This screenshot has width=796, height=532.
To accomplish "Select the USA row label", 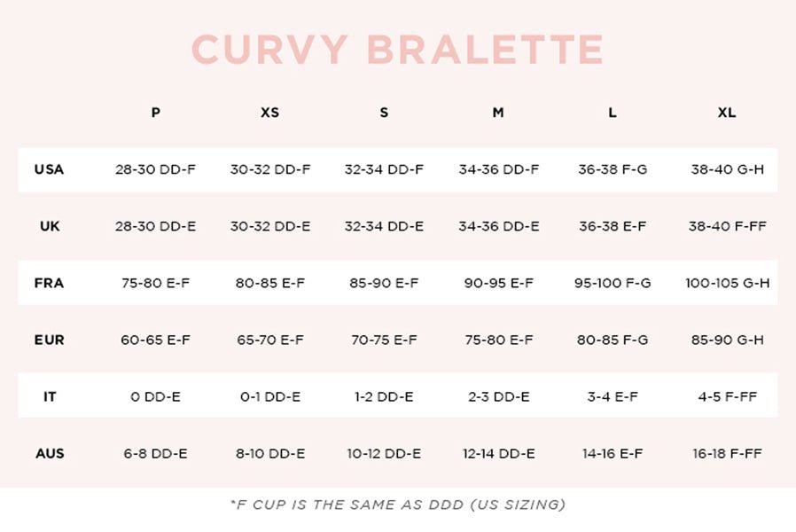I will coord(50,169).
